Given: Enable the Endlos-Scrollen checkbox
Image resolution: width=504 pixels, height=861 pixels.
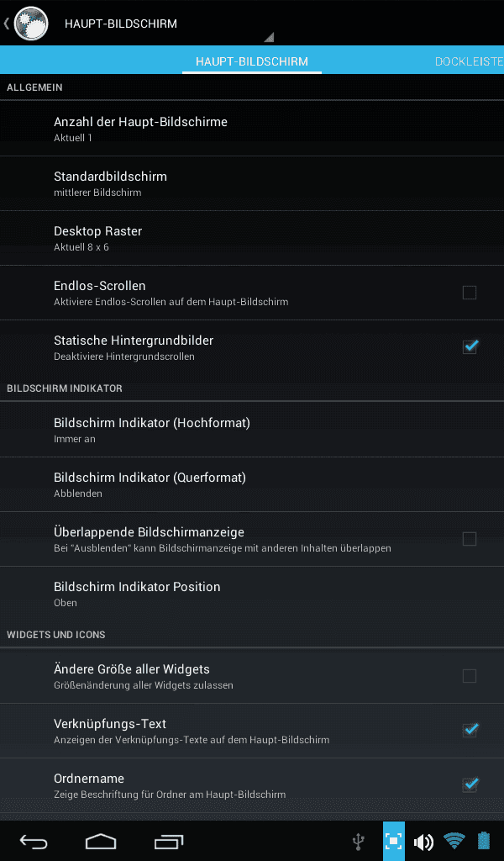Looking at the screenshot, I should pos(470,293).
